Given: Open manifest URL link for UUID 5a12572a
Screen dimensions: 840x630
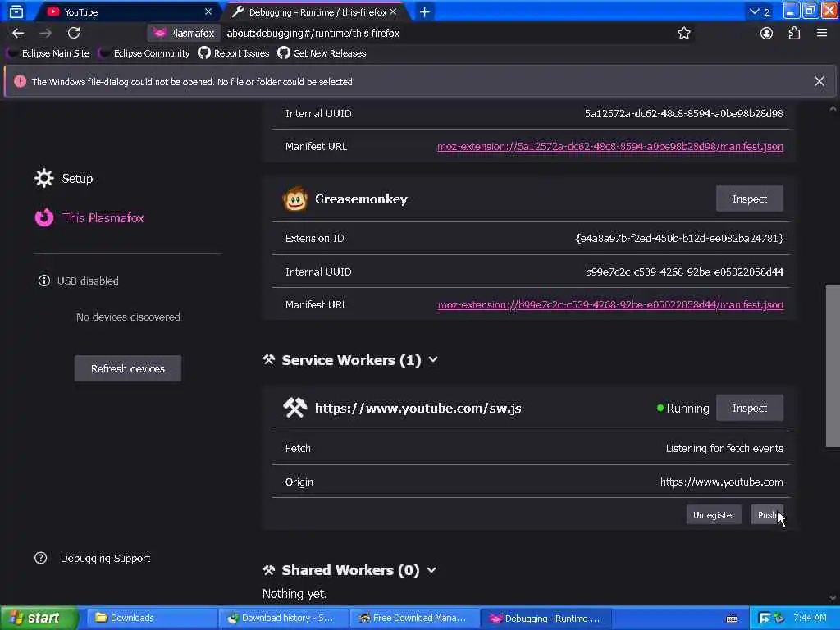Looking at the screenshot, I should click(x=610, y=146).
